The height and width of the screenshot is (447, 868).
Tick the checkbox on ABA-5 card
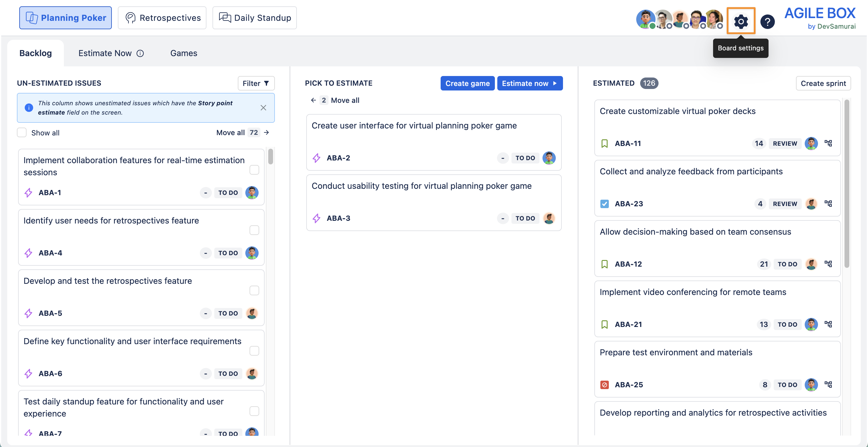254,290
